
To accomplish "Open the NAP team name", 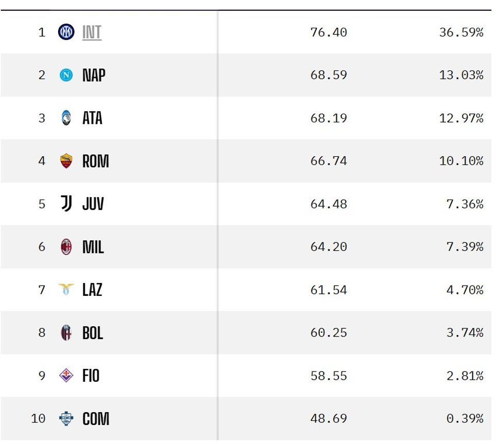I will [94, 75].
